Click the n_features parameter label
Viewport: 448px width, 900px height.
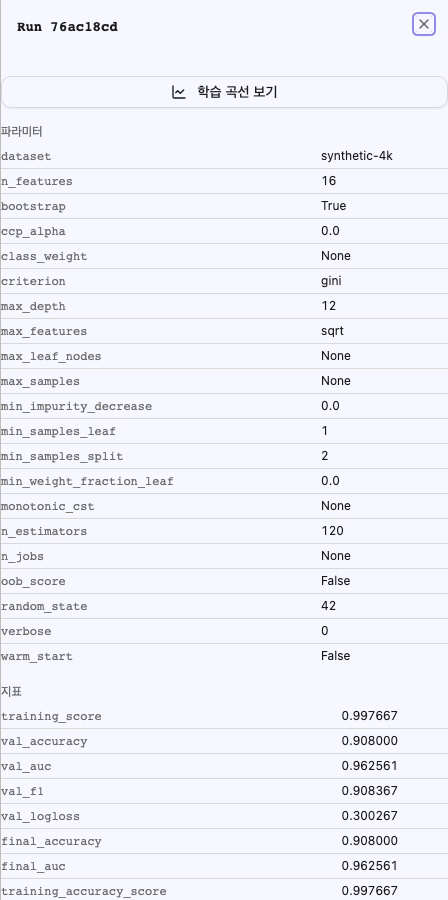coord(37,181)
